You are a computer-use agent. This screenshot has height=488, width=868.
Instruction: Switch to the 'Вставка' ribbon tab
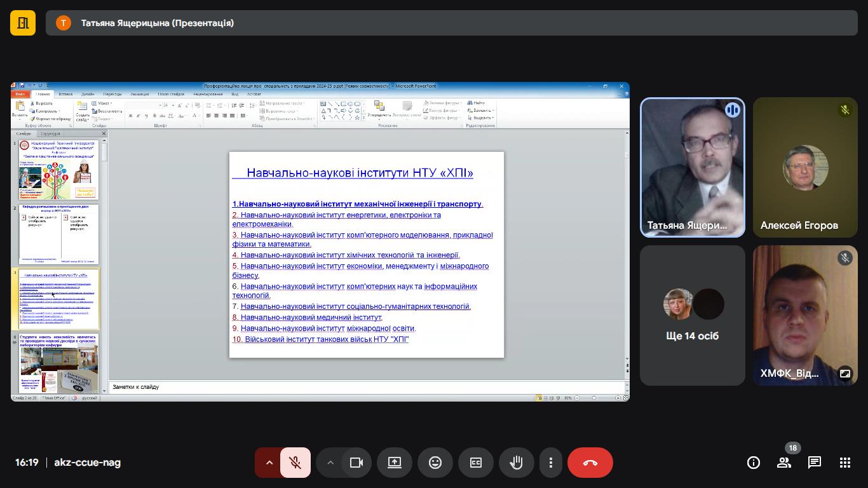pos(65,94)
